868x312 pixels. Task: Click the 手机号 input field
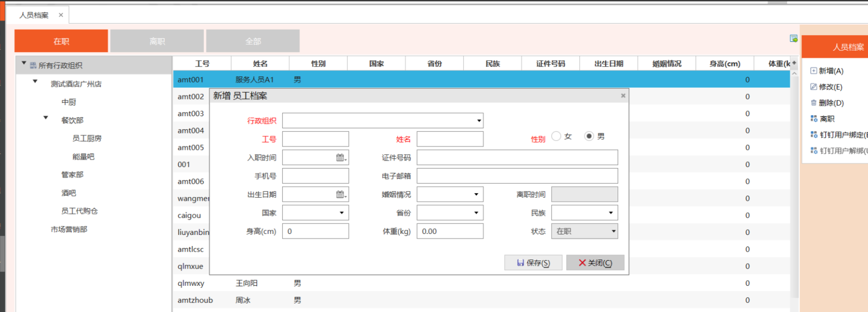click(315, 176)
